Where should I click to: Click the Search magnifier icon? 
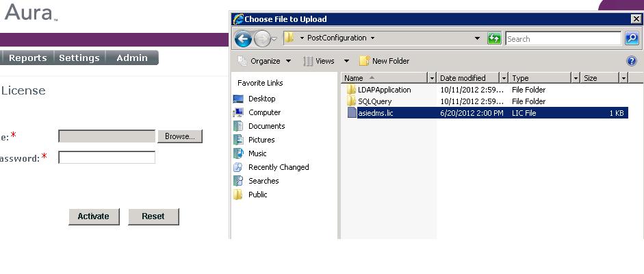click(x=631, y=38)
